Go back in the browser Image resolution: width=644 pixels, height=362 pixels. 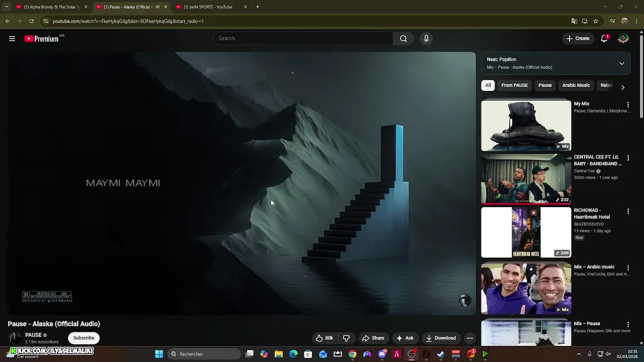[7, 21]
